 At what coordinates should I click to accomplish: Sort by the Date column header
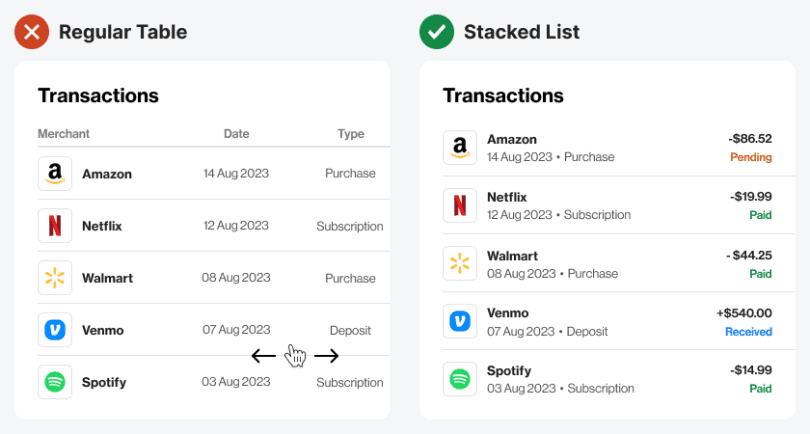tap(237, 134)
